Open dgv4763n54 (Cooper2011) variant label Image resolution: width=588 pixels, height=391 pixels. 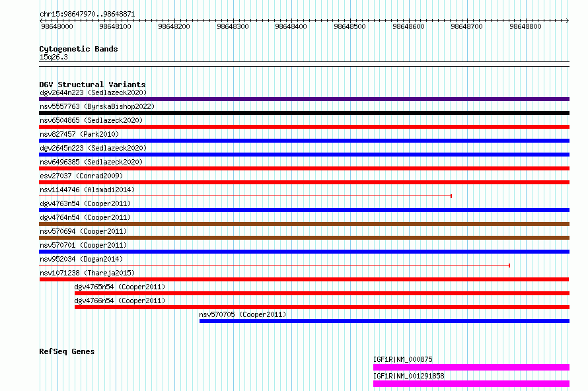click(85, 203)
